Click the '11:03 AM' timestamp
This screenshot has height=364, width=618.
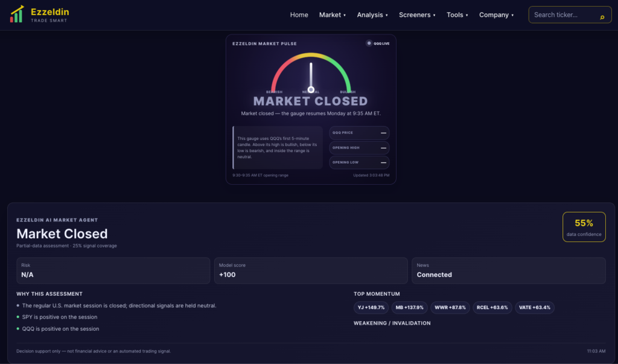click(596, 351)
